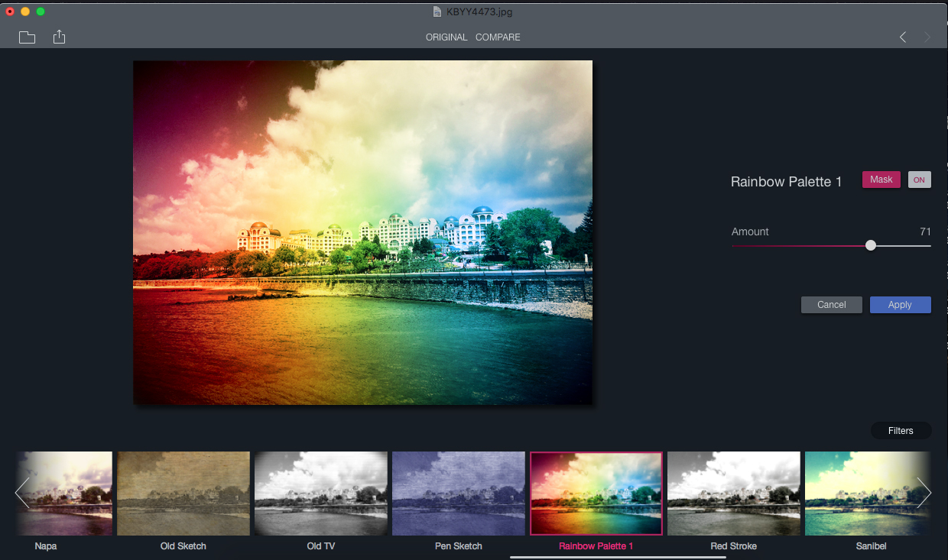Apply the Old TV filter thumbnail
Image resolution: width=948 pixels, height=560 pixels.
point(321,493)
